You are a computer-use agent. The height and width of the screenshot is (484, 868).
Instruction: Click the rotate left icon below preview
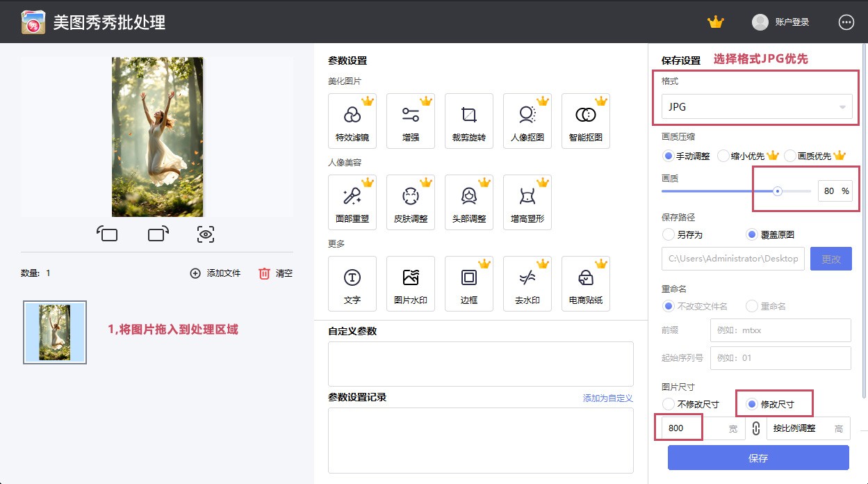click(x=107, y=234)
